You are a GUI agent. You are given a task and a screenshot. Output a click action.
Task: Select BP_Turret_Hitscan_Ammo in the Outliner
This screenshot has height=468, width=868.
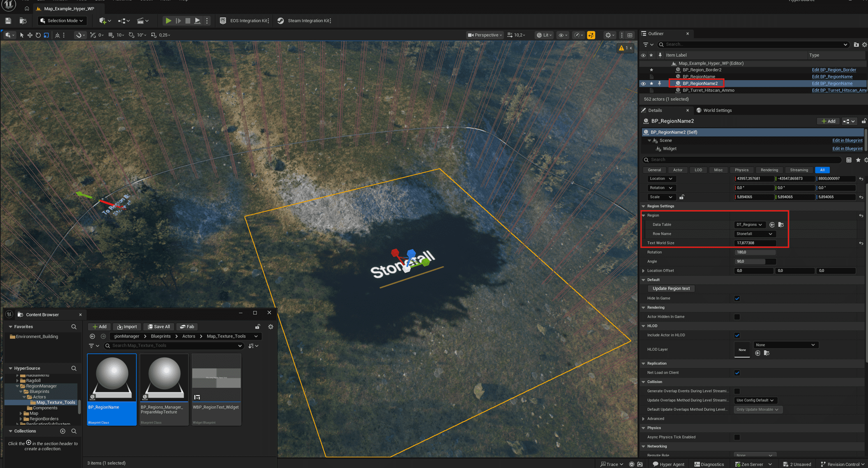(x=708, y=90)
